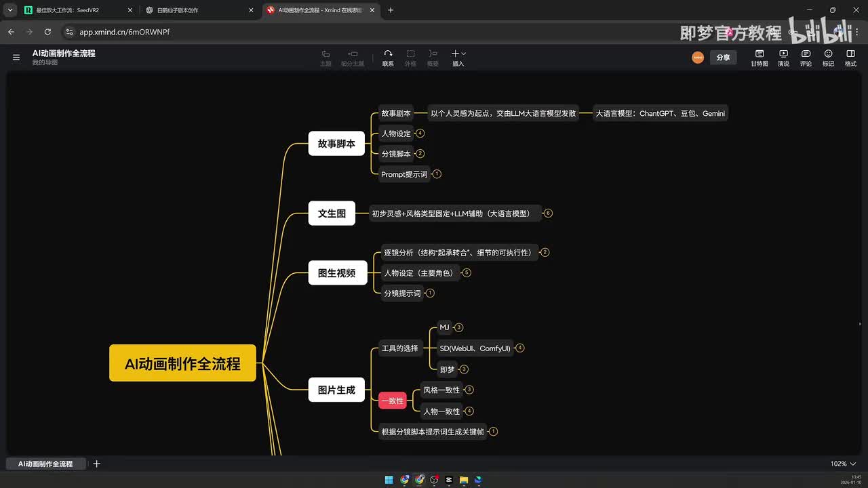The width and height of the screenshot is (868, 488).
Task: Expand the 根据分镜脚本提示词生成关键帧 badge
Action: pyautogui.click(x=494, y=432)
